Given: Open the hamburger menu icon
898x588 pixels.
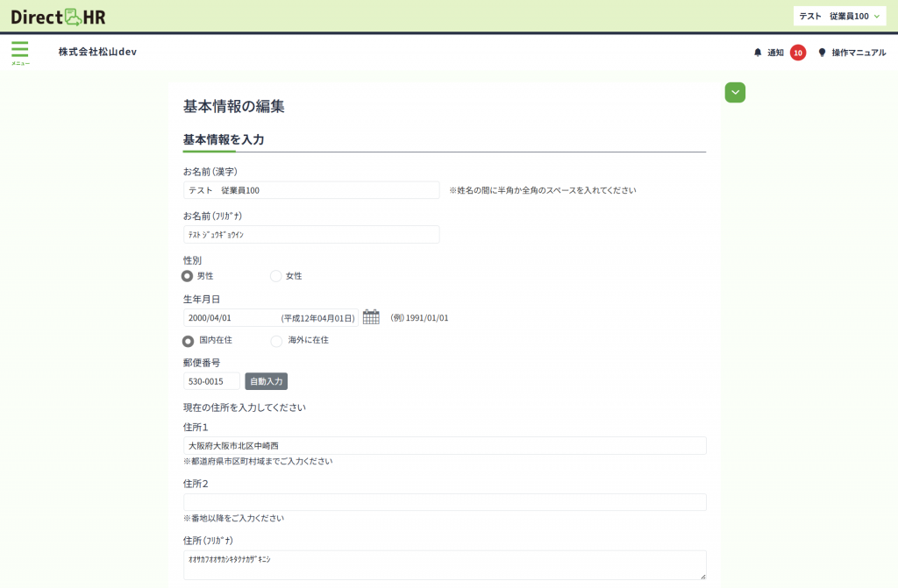Looking at the screenshot, I should point(19,51).
